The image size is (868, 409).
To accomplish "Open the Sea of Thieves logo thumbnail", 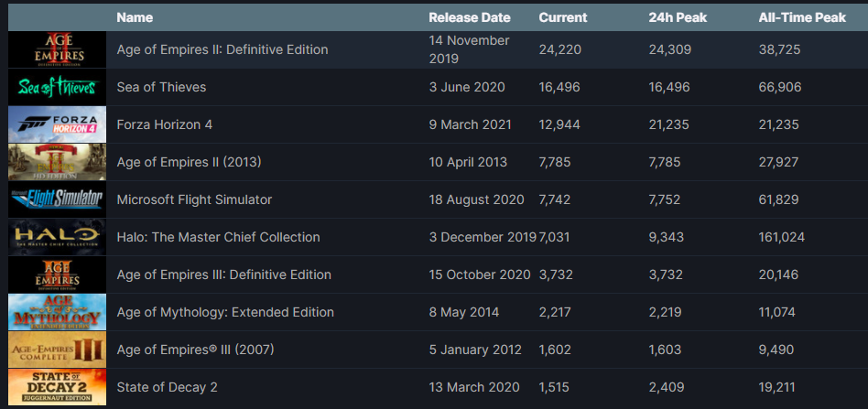I will click(57, 87).
